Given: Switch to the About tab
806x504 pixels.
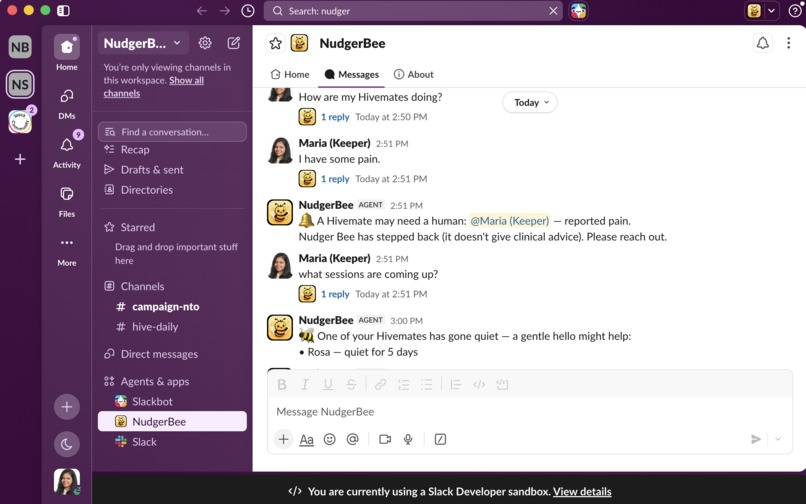Looking at the screenshot, I should tap(413, 75).
